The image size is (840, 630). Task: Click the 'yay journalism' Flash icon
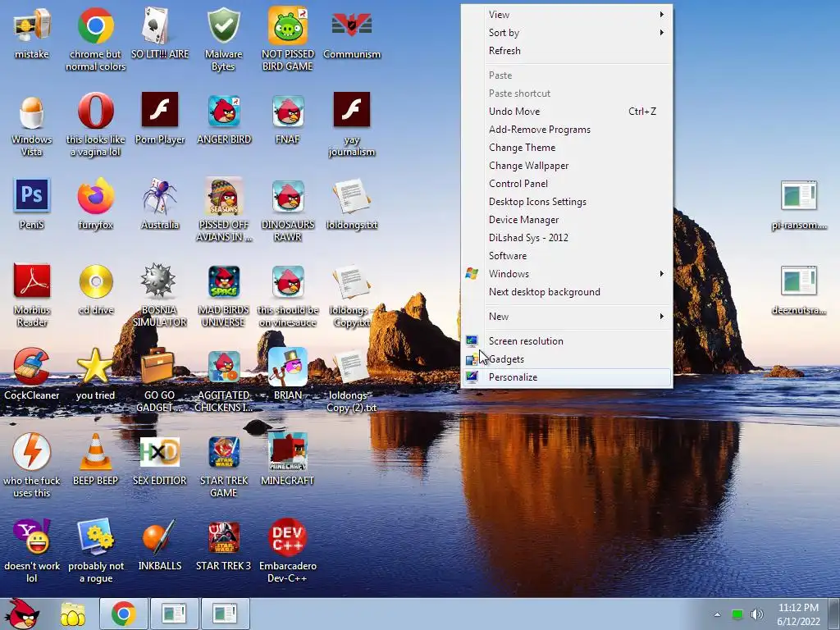click(351, 125)
